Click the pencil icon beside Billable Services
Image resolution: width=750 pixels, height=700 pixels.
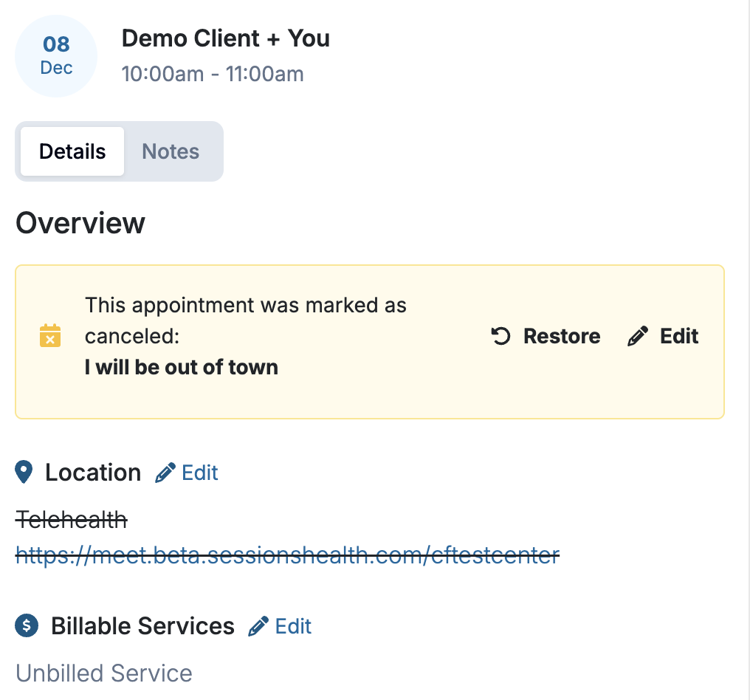point(258,627)
